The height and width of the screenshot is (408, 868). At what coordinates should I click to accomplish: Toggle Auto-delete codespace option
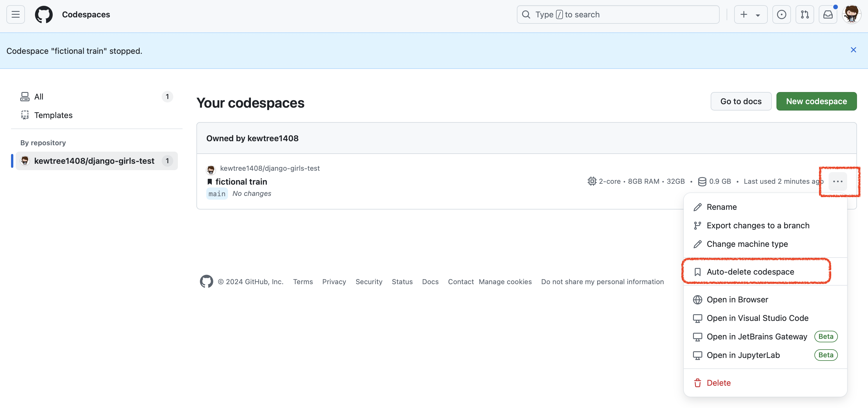coord(750,272)
